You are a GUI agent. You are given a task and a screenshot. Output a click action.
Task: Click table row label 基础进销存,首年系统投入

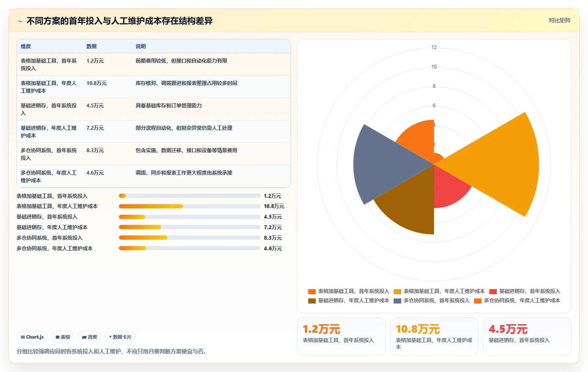pyautogui.click(x=49, y=109)
